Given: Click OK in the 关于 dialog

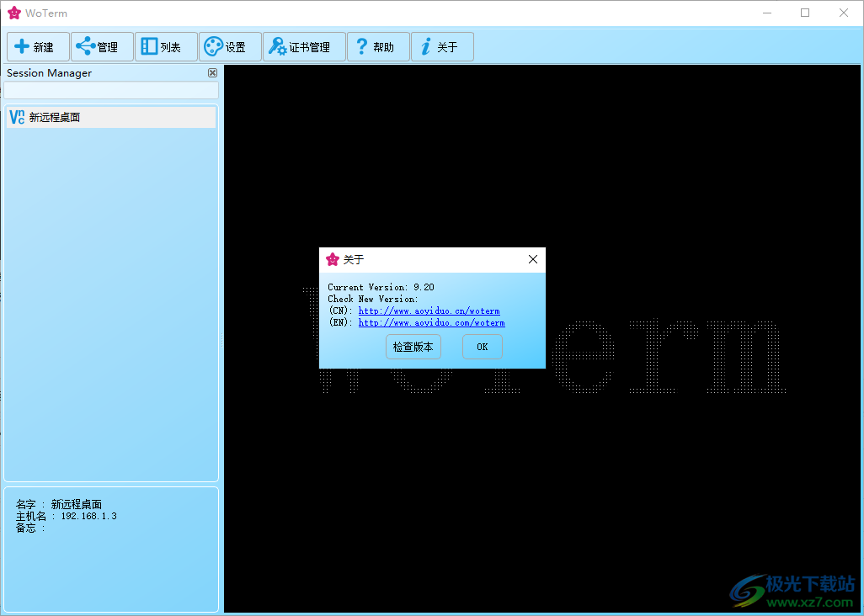Looking at the screenshot, I should pos(483,347).
